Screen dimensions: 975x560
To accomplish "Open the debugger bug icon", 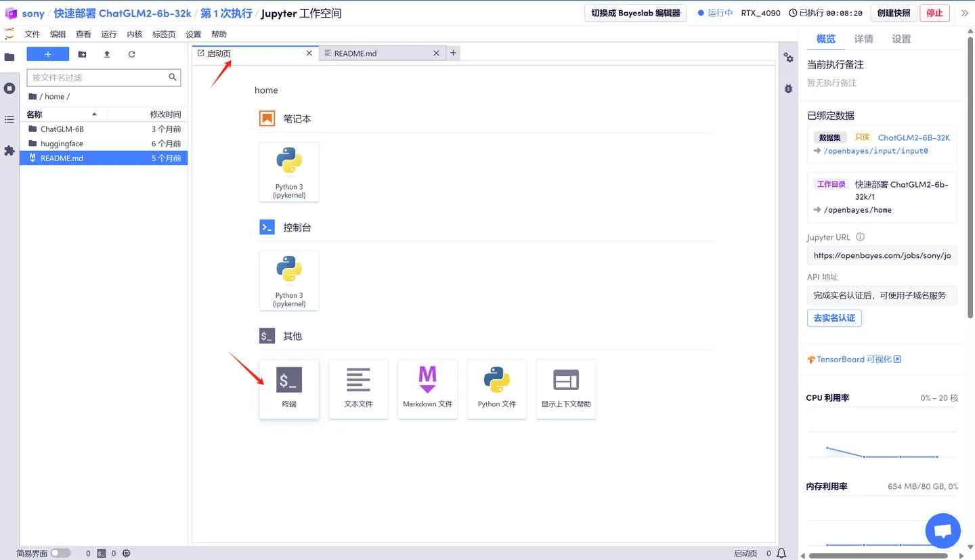I will (789, 89).
